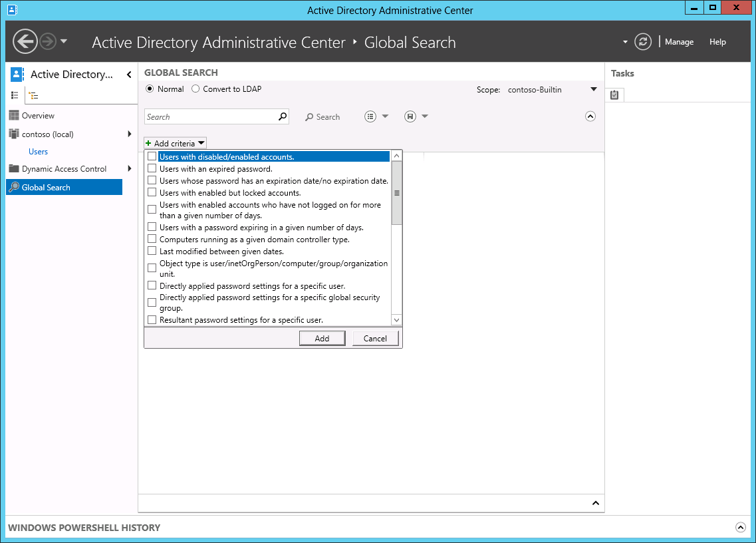Check Users with a password expiring criterion
The width and height of the screenshot is (756, 543).
tap(152, 227)
